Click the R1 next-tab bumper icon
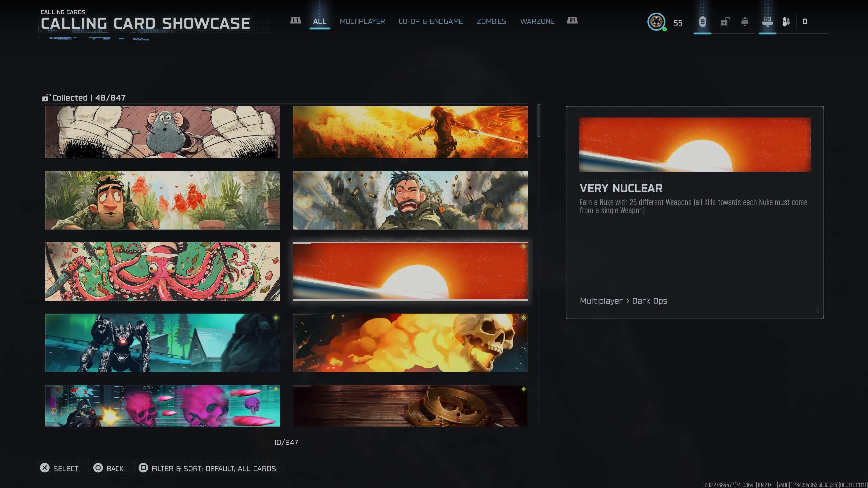 (572, 21)
